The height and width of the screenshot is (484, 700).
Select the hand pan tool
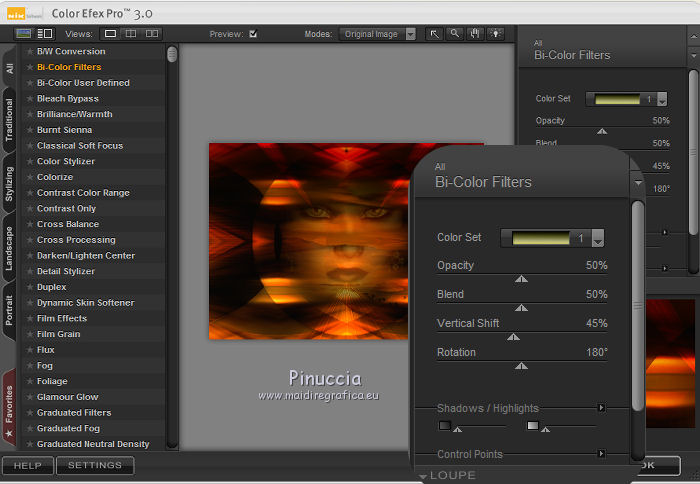click(473, 33)
